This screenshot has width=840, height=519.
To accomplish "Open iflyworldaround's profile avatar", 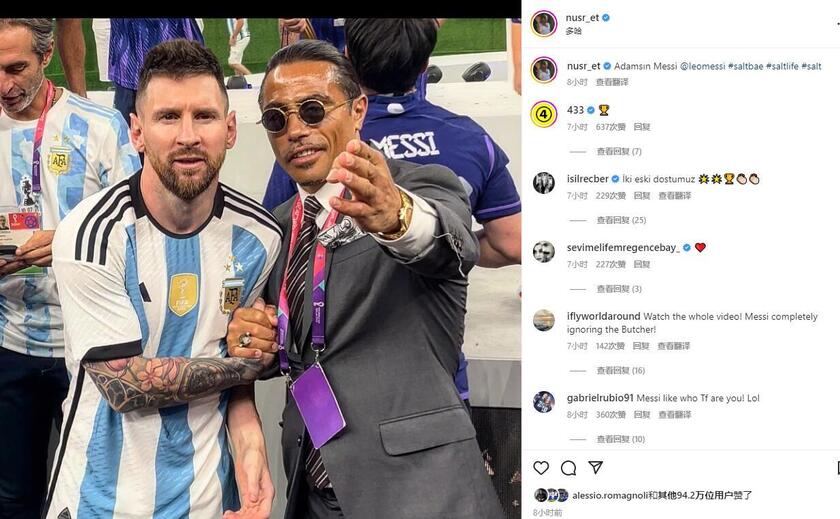I will [544, 320].
